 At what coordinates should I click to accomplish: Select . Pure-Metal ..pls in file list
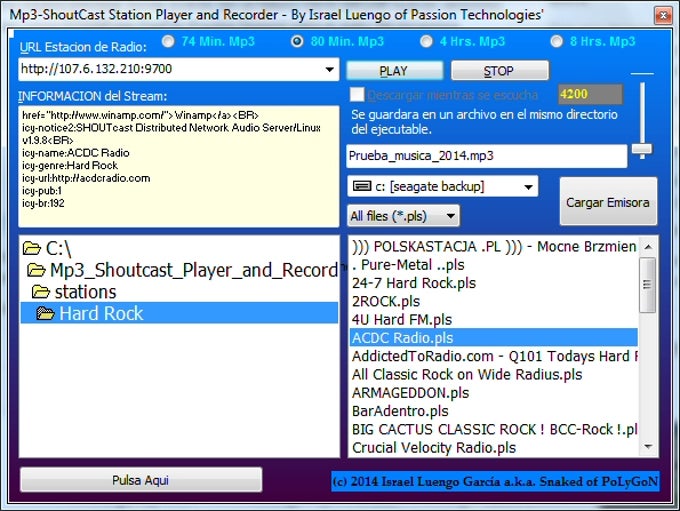coord(494,265)
